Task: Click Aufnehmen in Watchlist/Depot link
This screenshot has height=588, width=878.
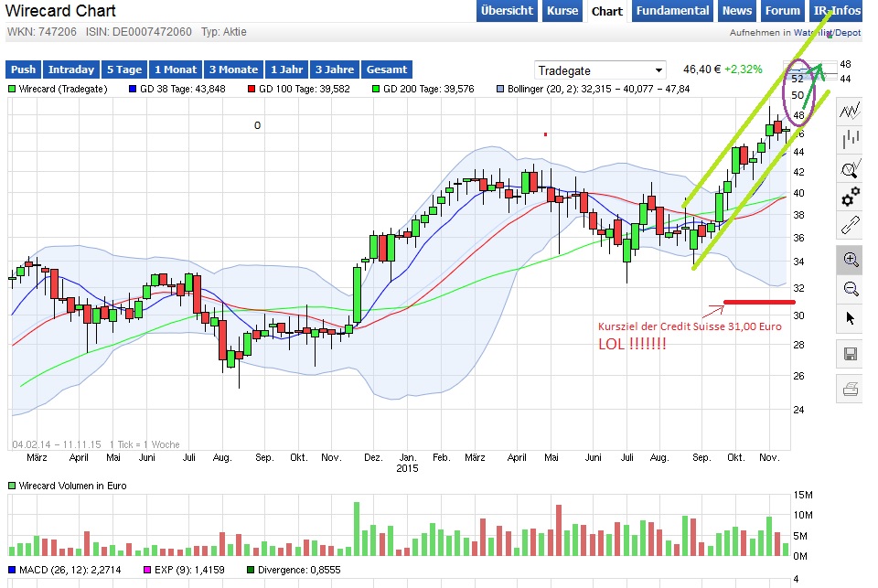Action: coord(795,33)
